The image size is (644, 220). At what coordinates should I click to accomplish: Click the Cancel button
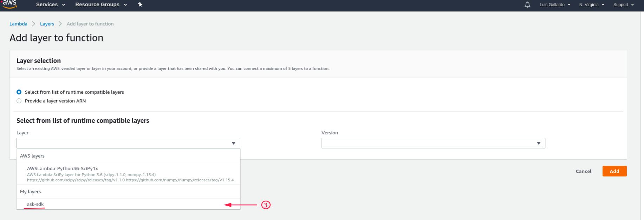click(x=584, y=171)
